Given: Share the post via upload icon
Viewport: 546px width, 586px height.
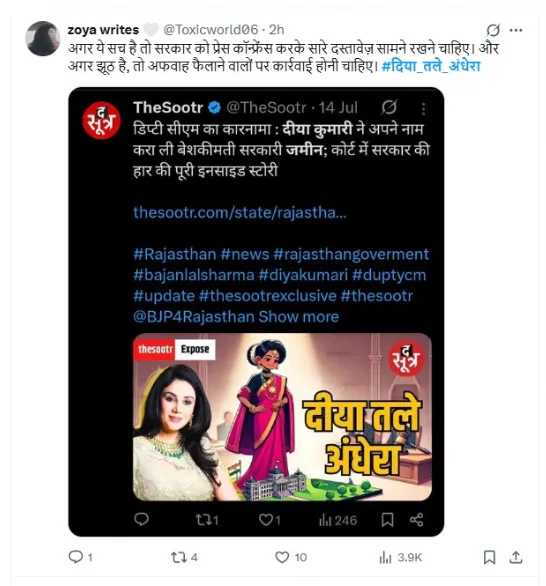Looking at the screenshot, I should coord(515,557).
